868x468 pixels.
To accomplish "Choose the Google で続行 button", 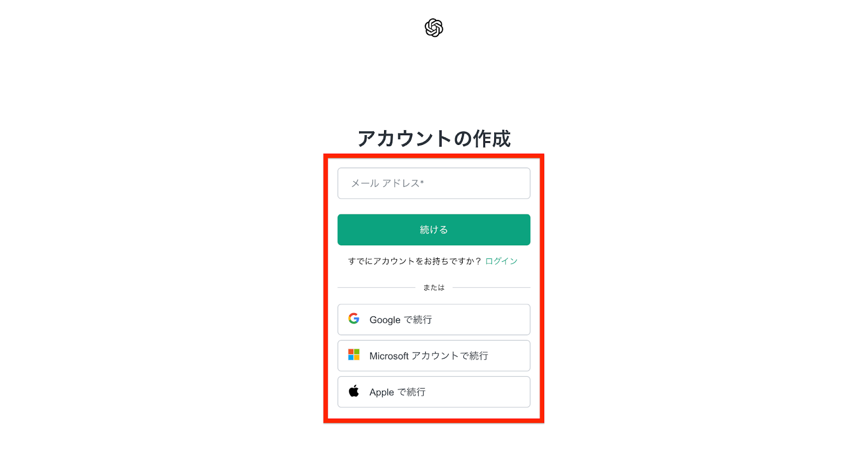I will (x=434, y=320).
